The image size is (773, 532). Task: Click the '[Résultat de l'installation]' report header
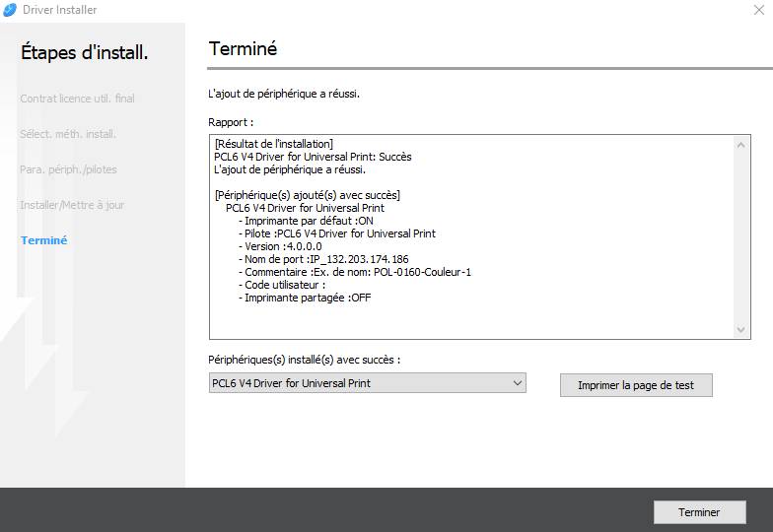273,144
